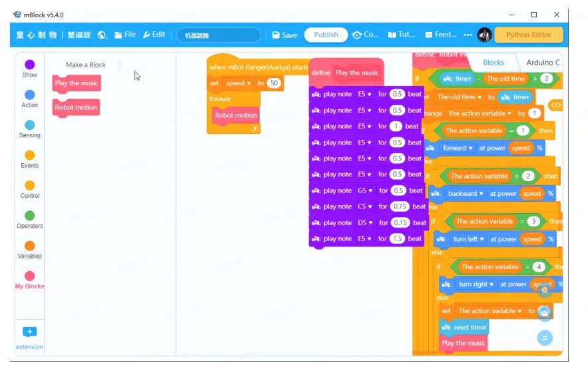Image resolution: width=588 pixels, height=371 pixels.
Task: Open the Tutorials menu item
Action: click(x=402, y=35)
